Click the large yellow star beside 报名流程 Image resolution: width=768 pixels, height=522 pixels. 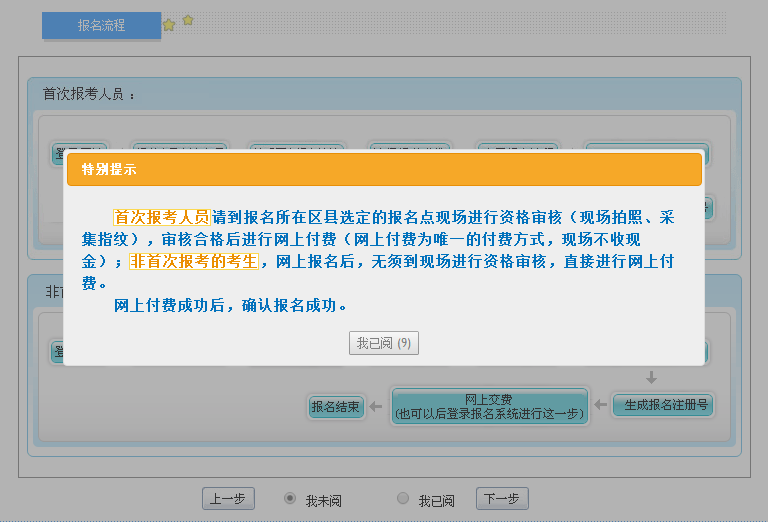click(169, 25)
